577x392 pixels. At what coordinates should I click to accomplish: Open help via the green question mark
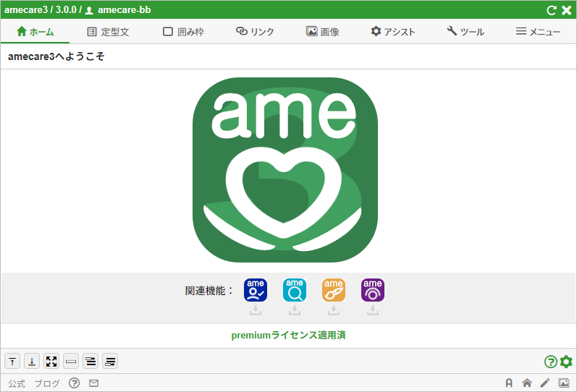click(550, 362)
